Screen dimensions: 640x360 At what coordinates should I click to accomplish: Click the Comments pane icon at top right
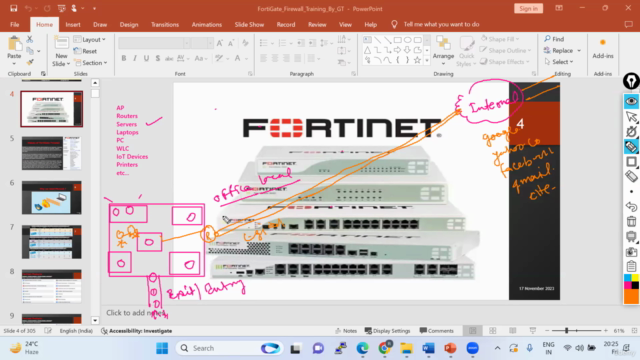pyautogui.click(x=629, y=24)
